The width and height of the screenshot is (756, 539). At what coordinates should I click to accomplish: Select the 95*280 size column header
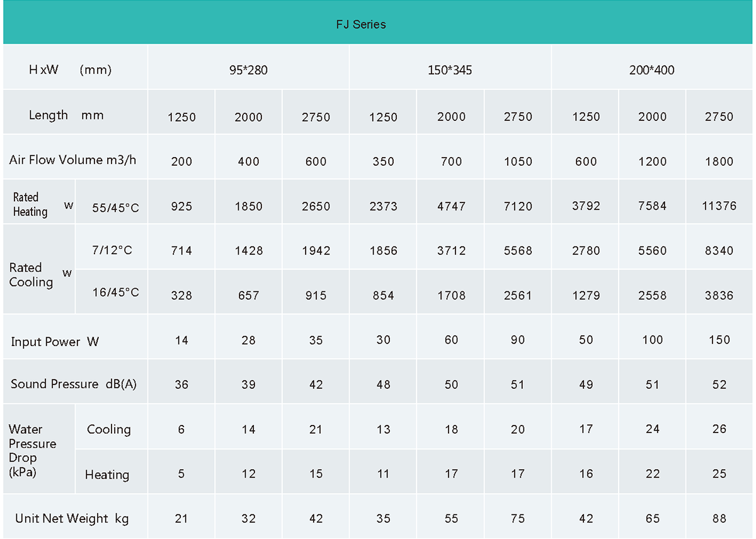coord(248,70)
